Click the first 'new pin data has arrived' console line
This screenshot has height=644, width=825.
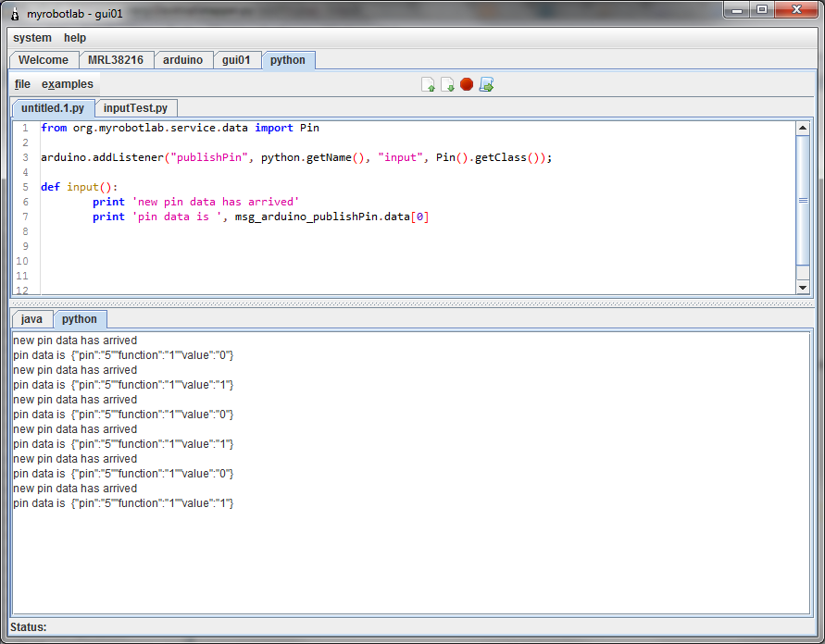75,341
